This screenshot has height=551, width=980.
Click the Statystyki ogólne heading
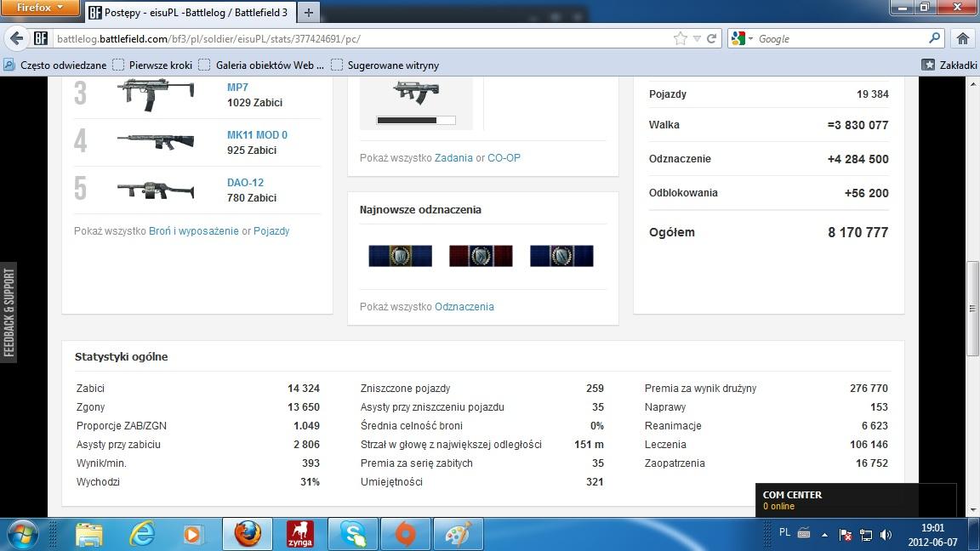(x=122, y=357)
